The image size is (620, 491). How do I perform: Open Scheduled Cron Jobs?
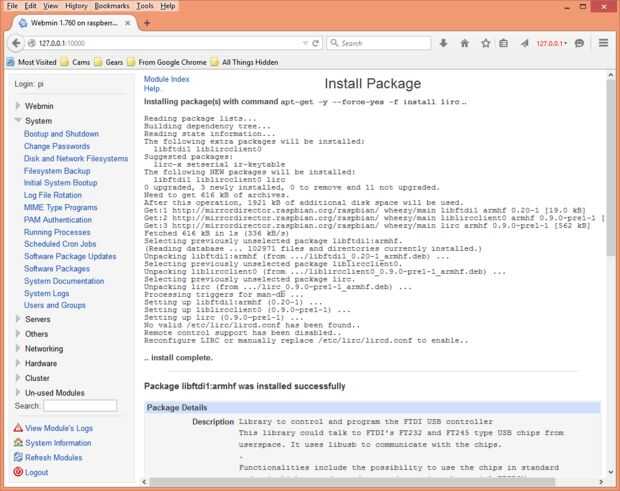pyautogui.click(x=60, y=244)
